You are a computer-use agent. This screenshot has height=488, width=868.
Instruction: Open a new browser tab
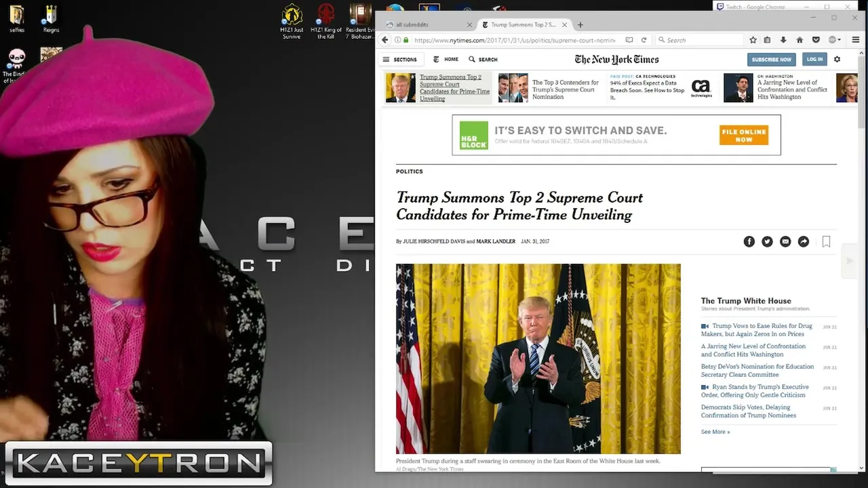click(x=580, y=24)
